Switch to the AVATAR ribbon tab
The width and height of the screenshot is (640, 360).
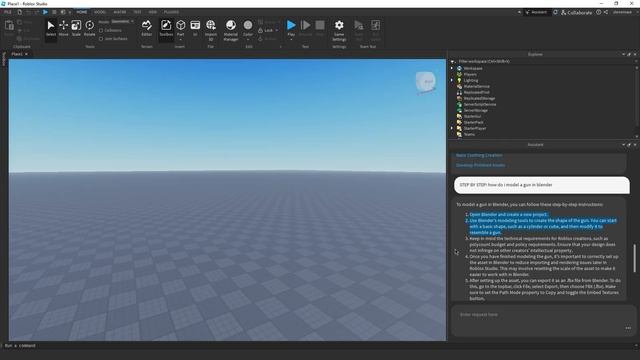pyautogui.click(x=120, y=12)
